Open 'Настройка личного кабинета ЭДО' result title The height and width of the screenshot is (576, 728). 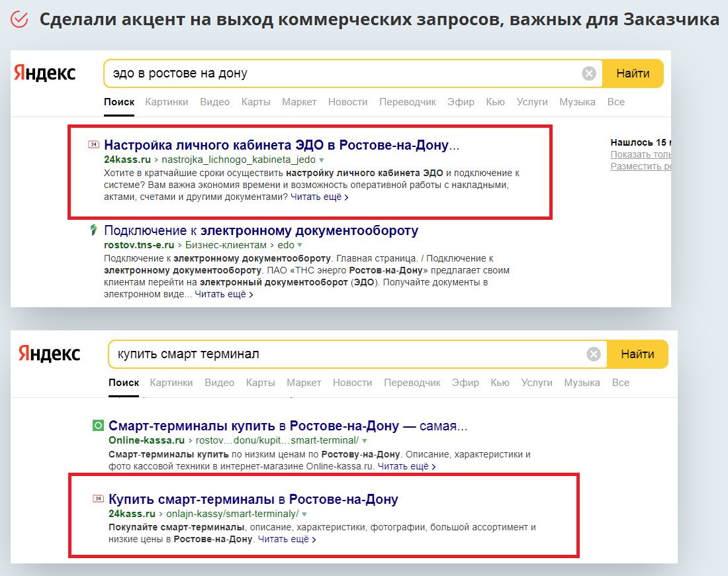[281, 145]
